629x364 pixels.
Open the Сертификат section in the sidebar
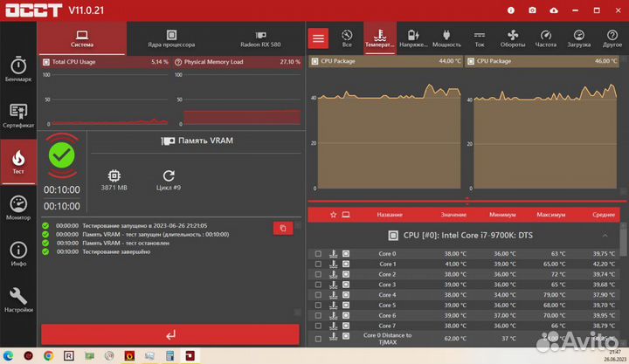pos(18,115)
